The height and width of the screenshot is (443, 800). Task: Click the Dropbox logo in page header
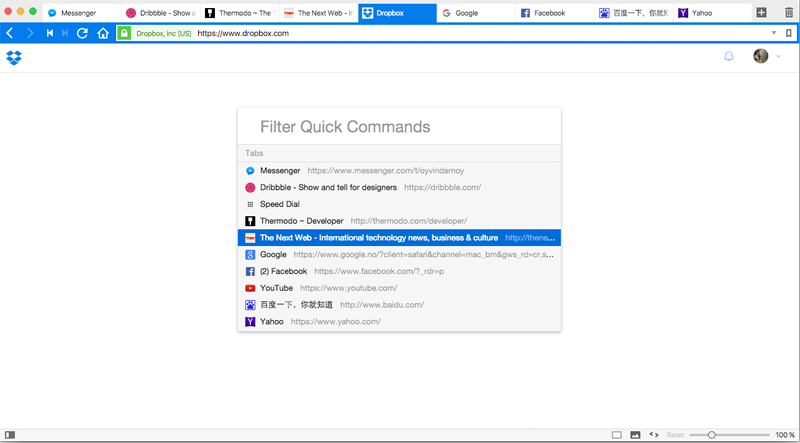click(13, 57)
